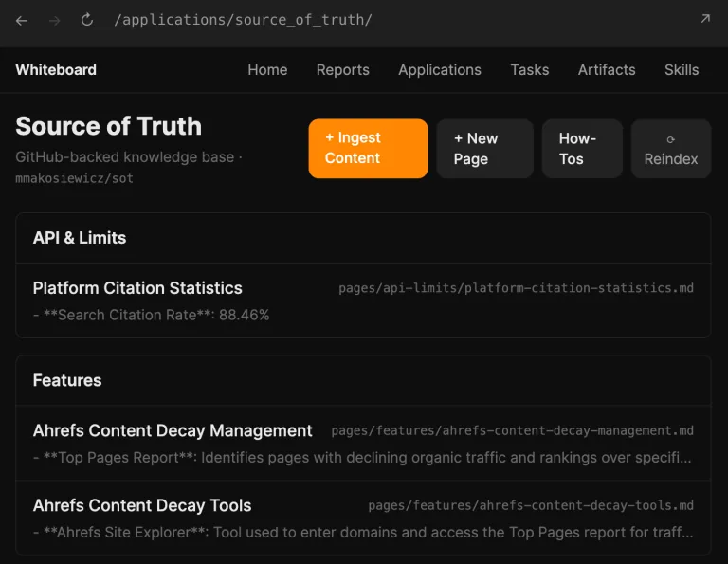Go to the Home nav item
The image size is (728, 564).
coord(267,69)
